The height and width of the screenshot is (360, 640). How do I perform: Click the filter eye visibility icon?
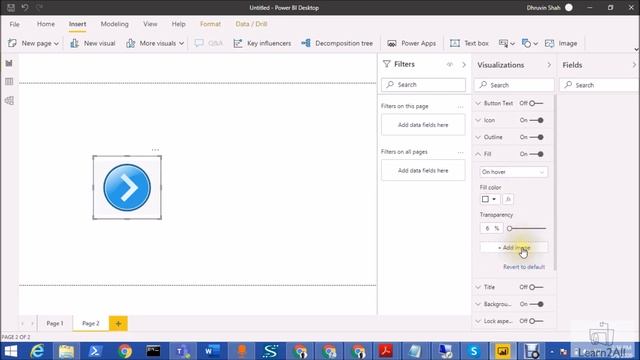[x=450, y=64]
